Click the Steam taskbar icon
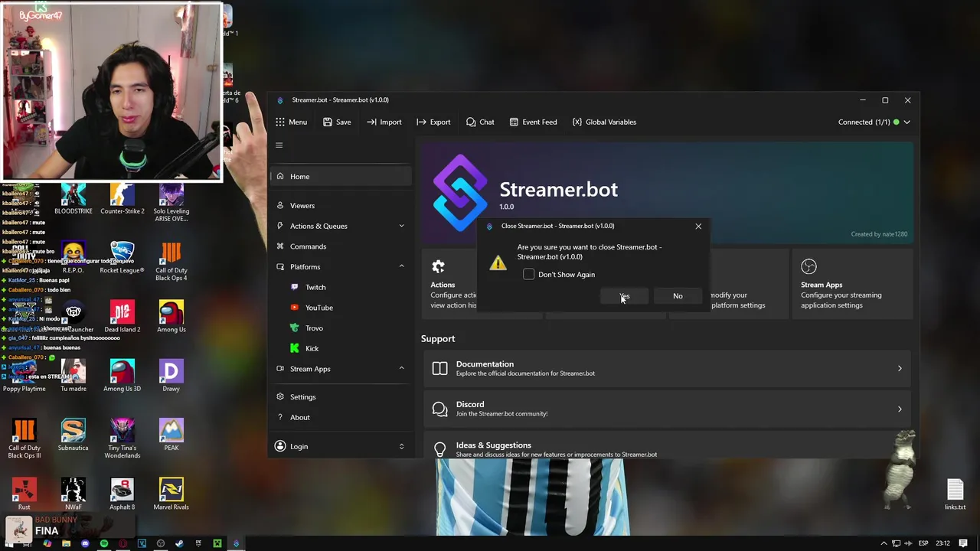 [179, 544]
